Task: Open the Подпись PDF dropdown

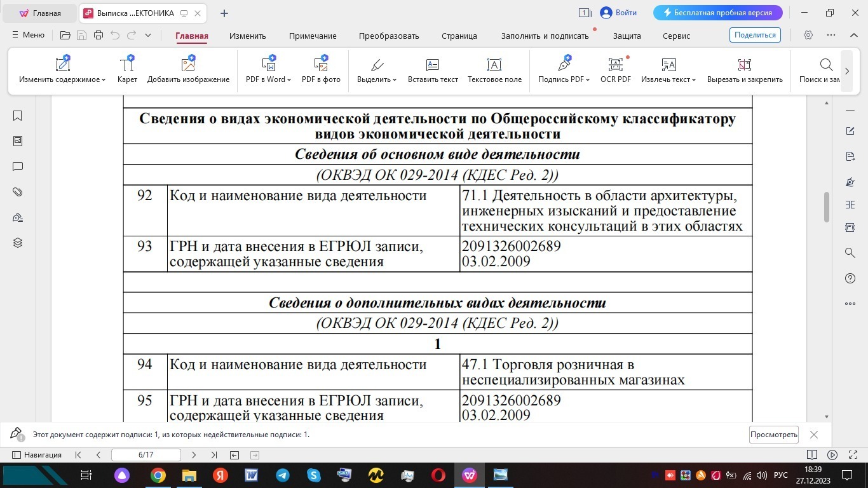Action: [x=564, y=70]
